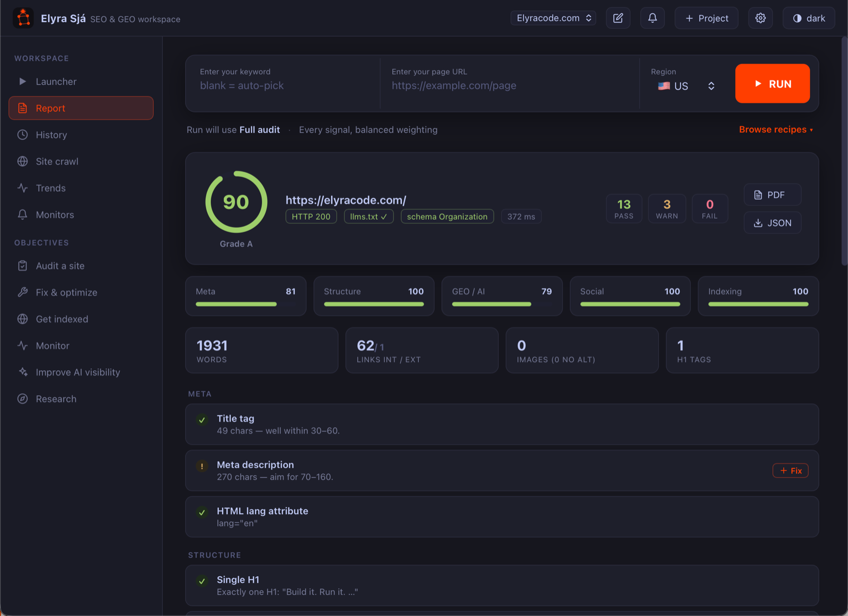Viewport: 848px width, 616px height.
Task: Click the HTTP 200 badge
Action: click(311, 217)
